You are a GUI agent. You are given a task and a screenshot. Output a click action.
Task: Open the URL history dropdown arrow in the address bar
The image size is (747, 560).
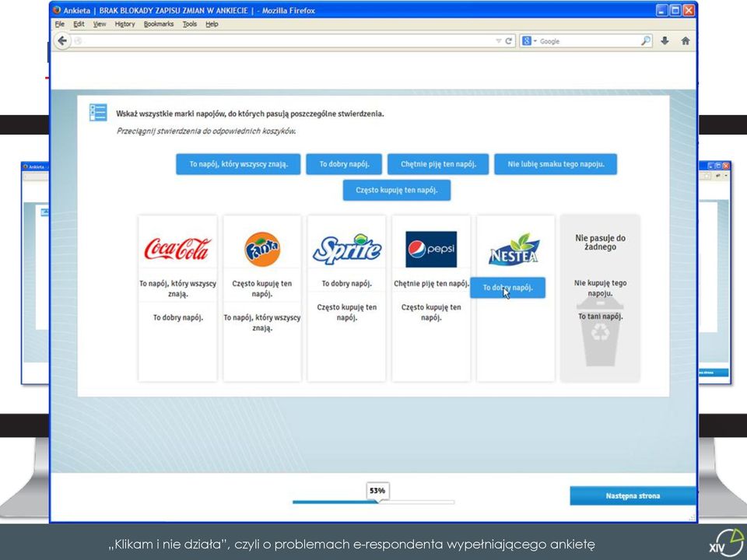pos(498,41)
